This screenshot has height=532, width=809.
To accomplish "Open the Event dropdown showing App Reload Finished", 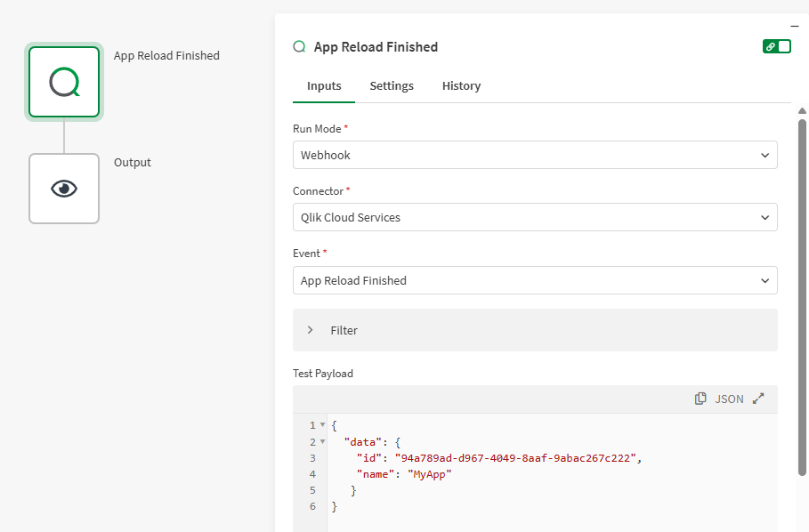I will pos(535,280).
